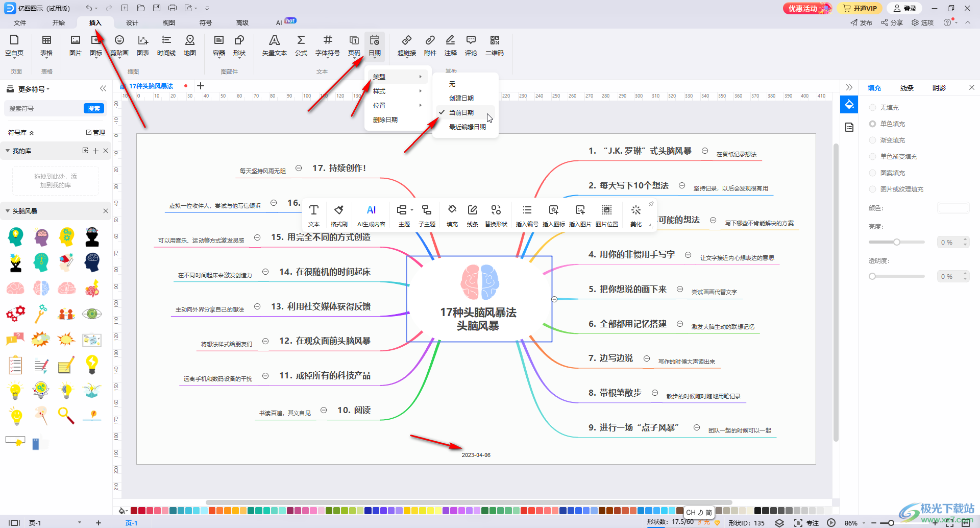Collapse the brainstorm (头脑风暴) symbol section
The image size is (980, 528).
coord(8,211)
